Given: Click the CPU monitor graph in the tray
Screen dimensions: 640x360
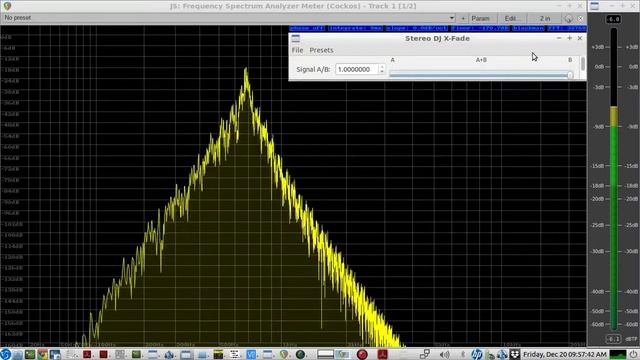Looking at the screenshot, I should coord(618,354).
